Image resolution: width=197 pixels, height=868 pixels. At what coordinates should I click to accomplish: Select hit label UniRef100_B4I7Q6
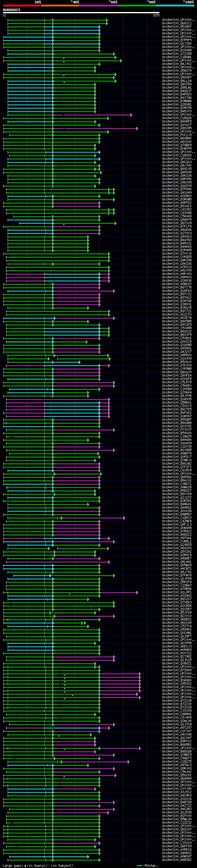tap(177, 98)
